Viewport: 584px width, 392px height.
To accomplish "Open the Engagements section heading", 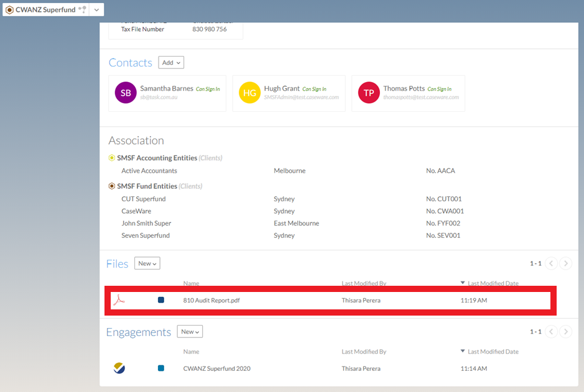I will (139, 332).
